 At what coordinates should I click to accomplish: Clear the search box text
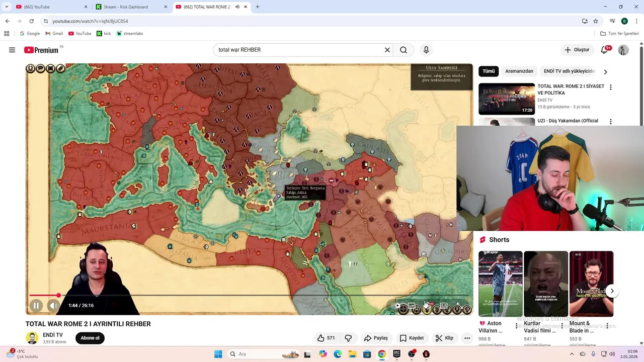pos(387,50)
